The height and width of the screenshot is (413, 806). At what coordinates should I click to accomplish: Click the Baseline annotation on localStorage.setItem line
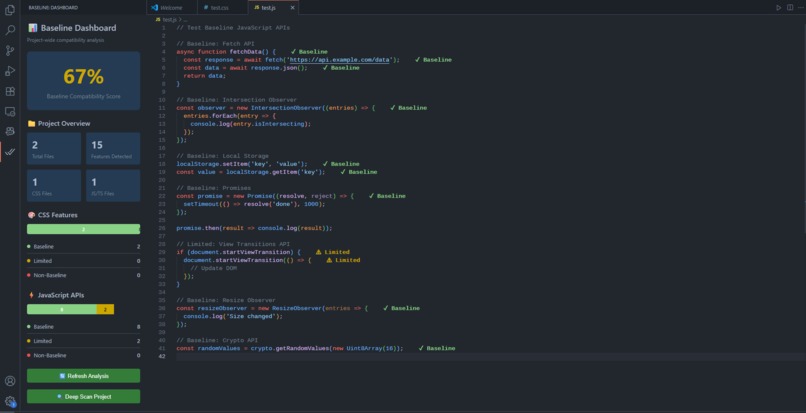[x=341, y=164]
